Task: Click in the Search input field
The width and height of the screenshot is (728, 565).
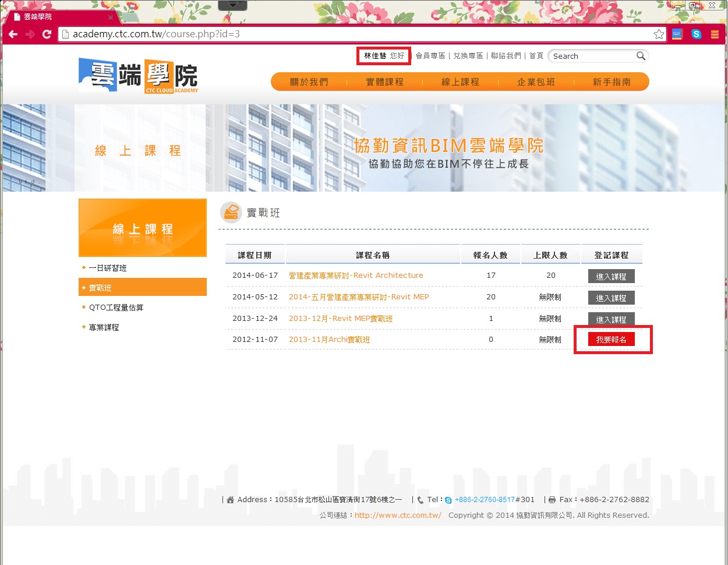Action: 591,57
